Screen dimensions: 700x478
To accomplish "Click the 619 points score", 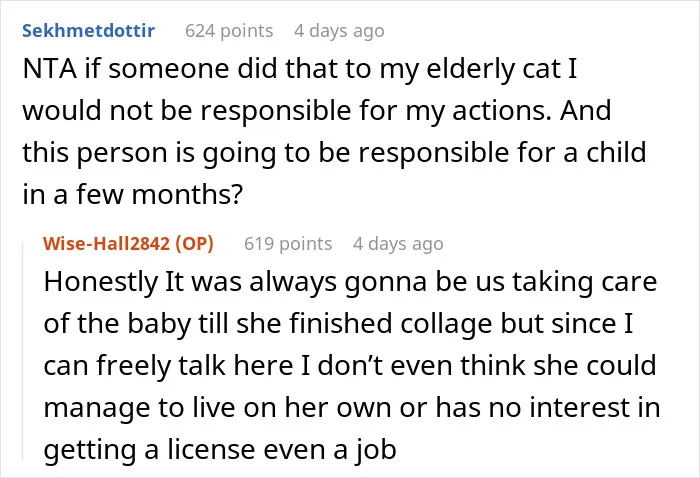I will [288, 244].
